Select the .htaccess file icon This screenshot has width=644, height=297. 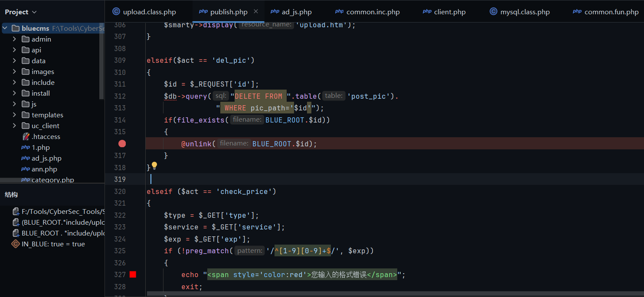click(x=26, y=137)
